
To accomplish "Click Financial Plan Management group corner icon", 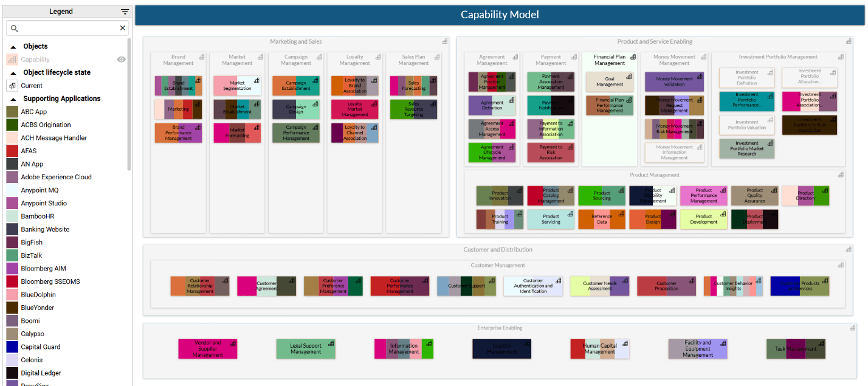I will coord(633,57).
